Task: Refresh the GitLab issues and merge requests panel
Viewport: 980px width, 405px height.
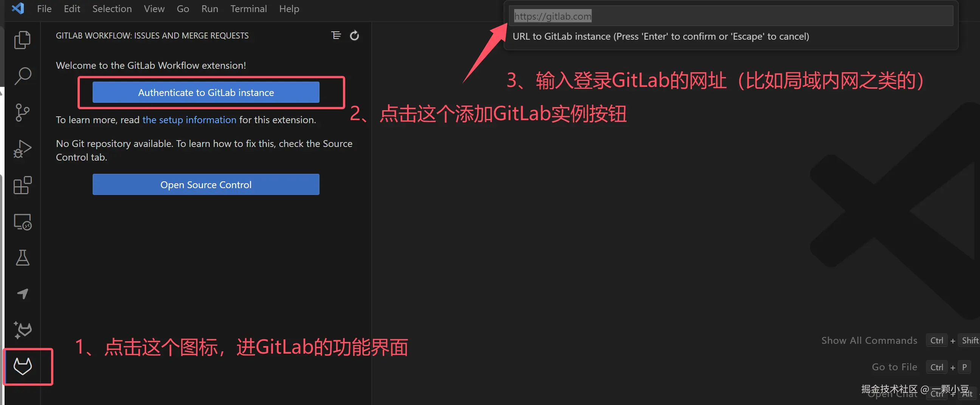Action: pos(354,36)
